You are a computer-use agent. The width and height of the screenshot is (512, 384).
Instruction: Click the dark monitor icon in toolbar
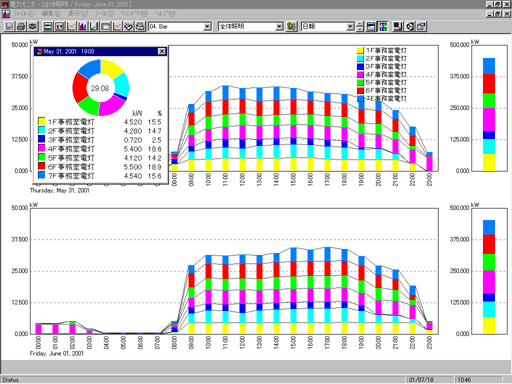(x=398, y=26)
